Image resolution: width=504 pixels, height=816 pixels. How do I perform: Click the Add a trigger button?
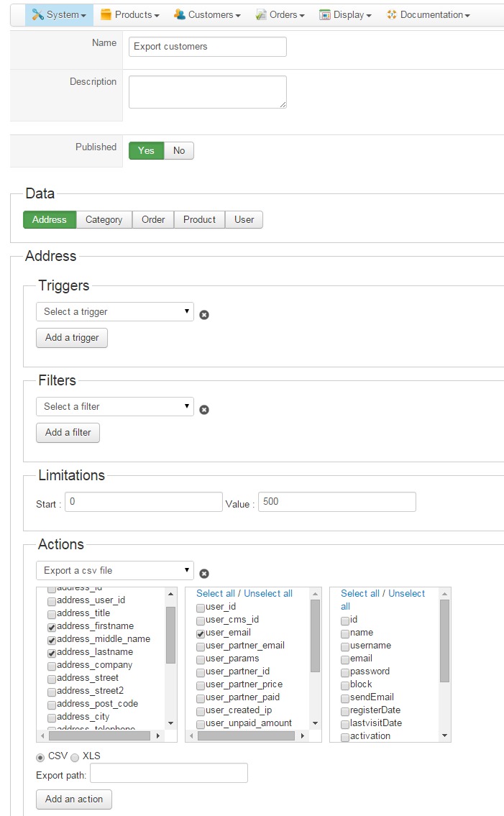72,338
